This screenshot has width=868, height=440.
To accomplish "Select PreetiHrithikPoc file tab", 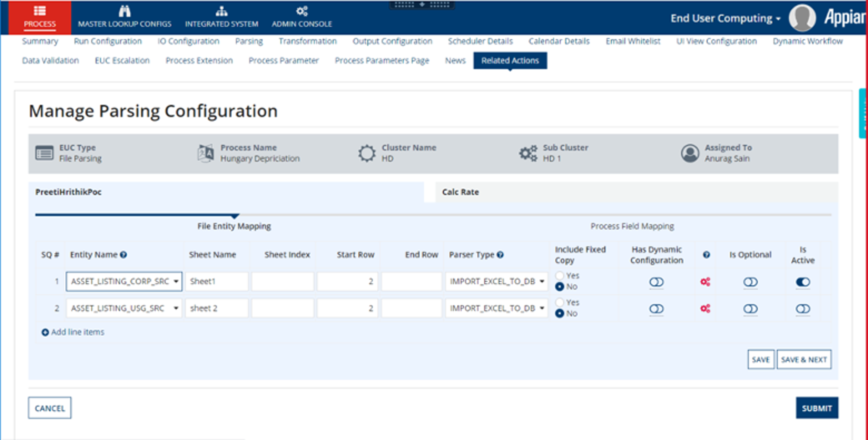I will (x=226, y=192).
